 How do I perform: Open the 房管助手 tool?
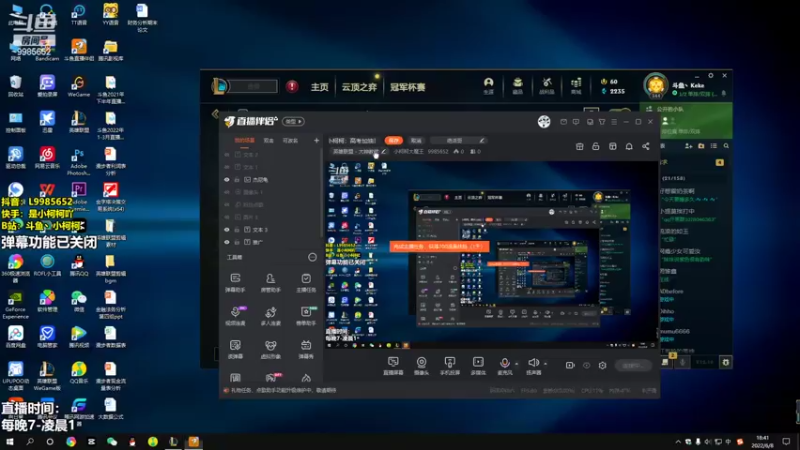tap(270, 282)
